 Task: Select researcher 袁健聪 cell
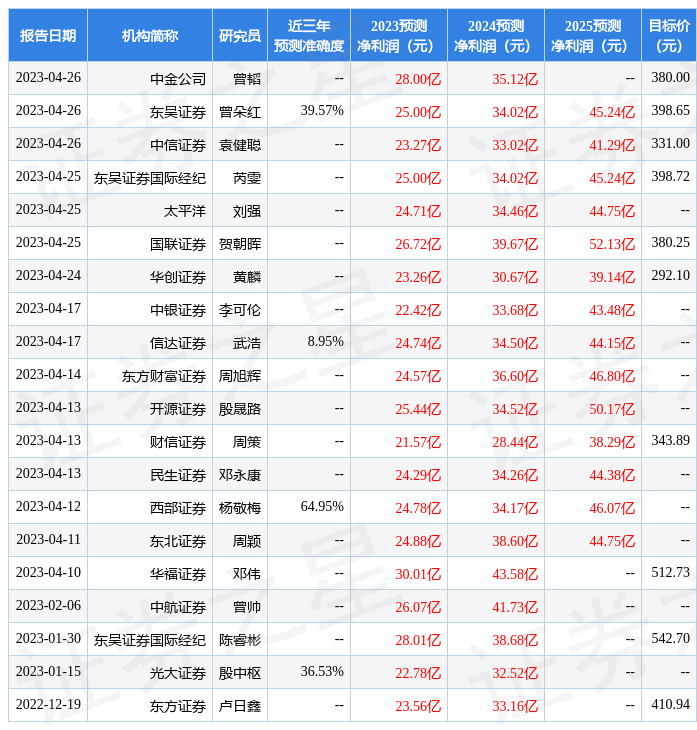240,145
